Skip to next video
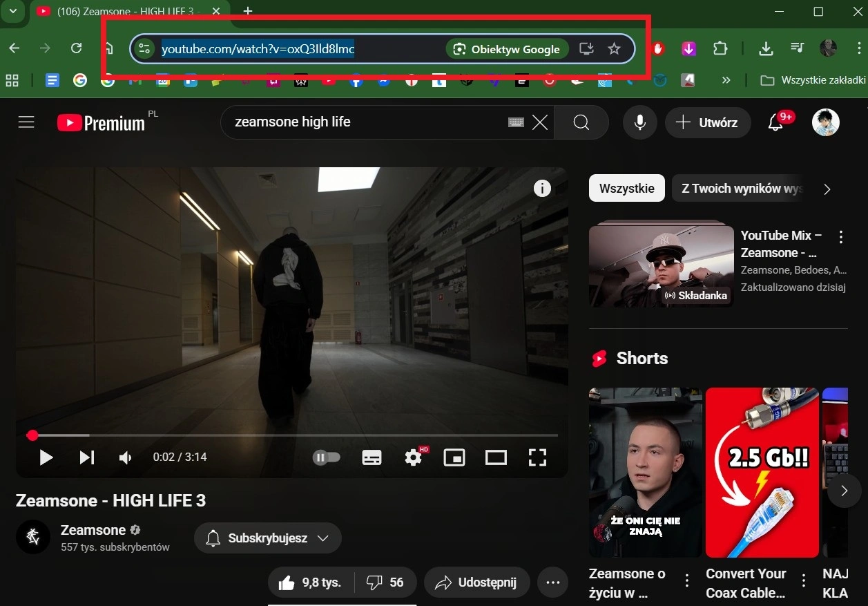The width and height of the screenshot is (868, 606). click(86, 457)
